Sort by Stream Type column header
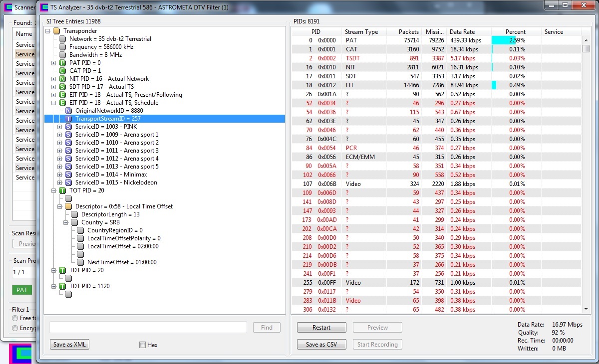The width and height of the screenshot is (599, 364). click(x=363, y=31)
